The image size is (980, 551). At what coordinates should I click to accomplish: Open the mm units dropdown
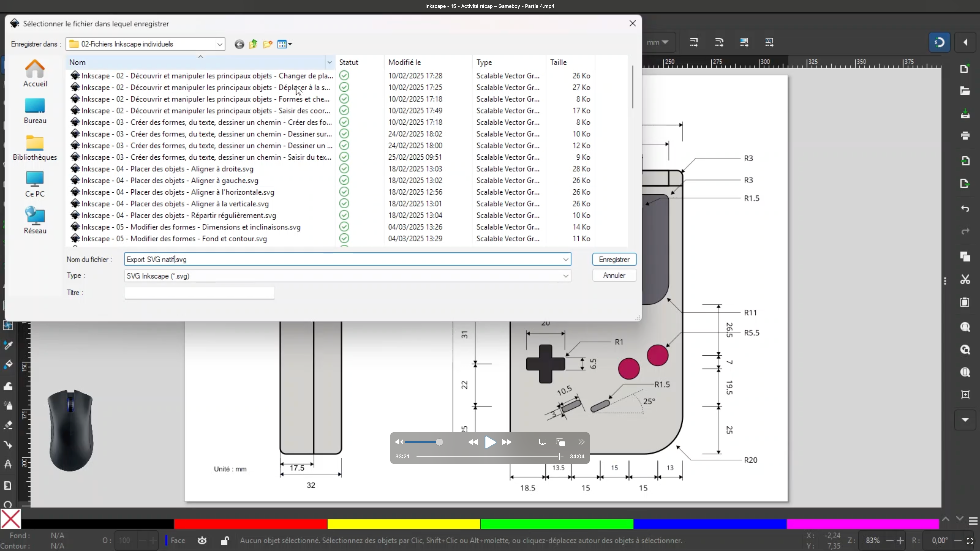[658, 42]
